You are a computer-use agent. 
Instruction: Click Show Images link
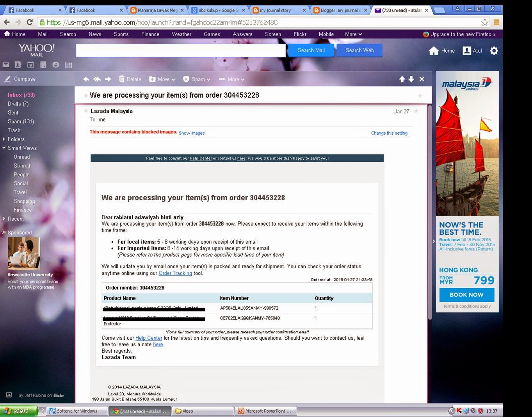(192, 133)
